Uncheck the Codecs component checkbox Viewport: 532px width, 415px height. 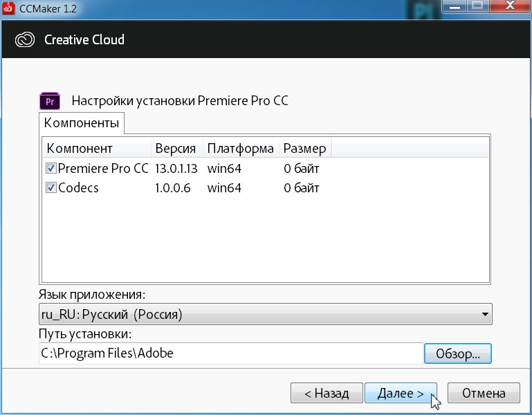(51, 187)
